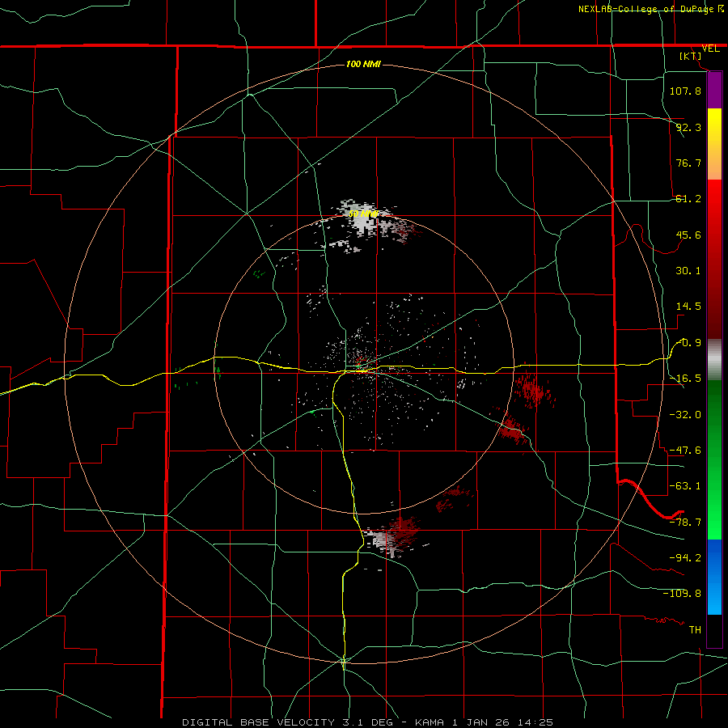
Task: Click the -47.6 legend value
Action: pyautogui.click(x=685, y=451)
